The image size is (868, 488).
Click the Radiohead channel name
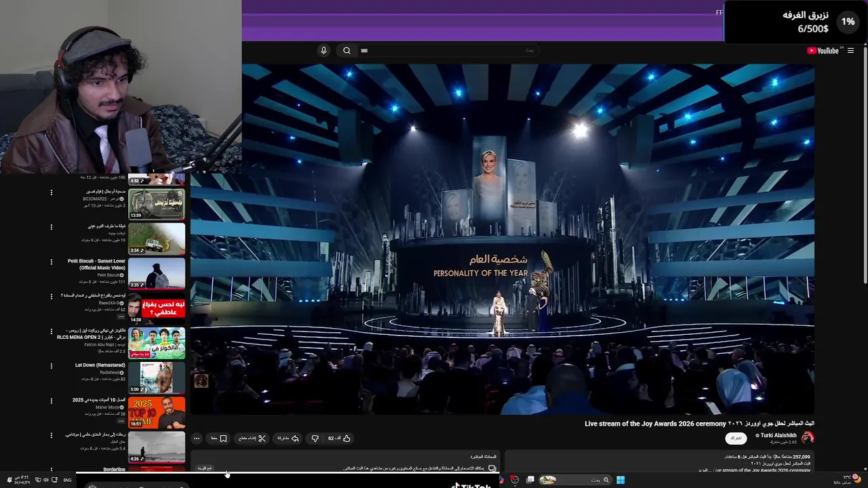pyautogui.click(x=110, y=372)
